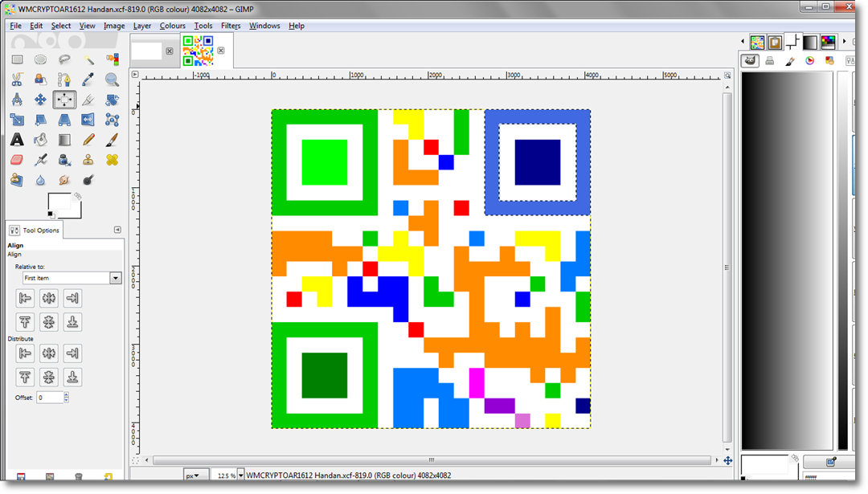Open the Filters menu
Viewport: 868px width, 494px height.
[231, 26]
